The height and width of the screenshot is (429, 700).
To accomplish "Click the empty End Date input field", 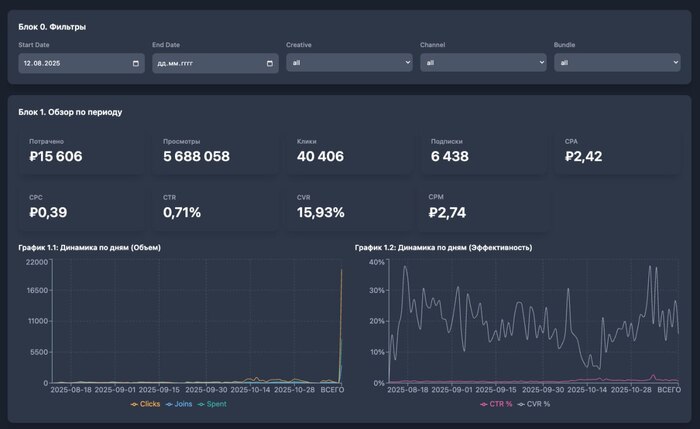I will [x=205, y=63].
